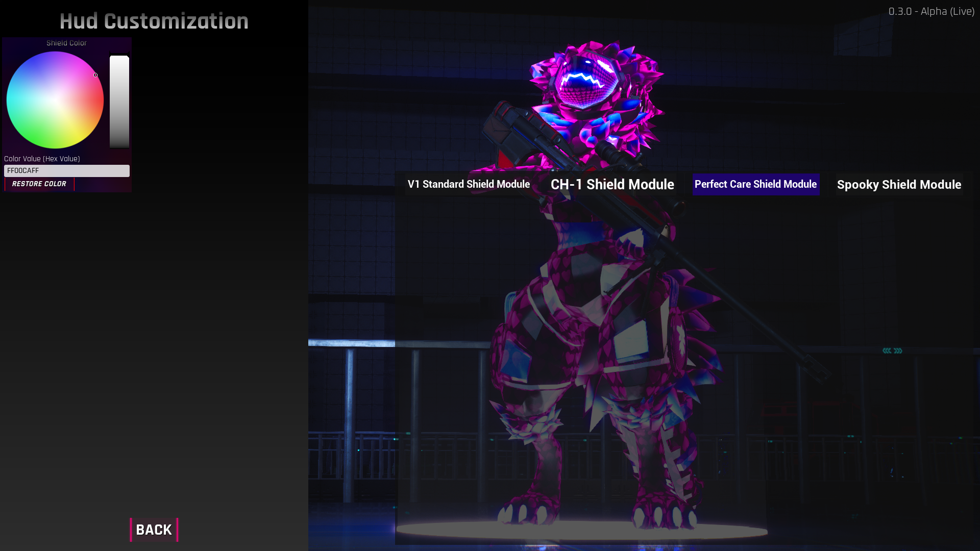The height and width of the screenshot is (551, 980).
Task: Open the Spooky Shield Module option
Action: coord(899,184)
